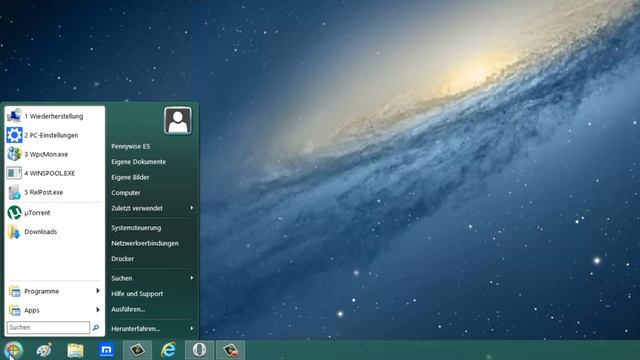
Task: Open Drucker
Action: pyautogui.click(x=122, y=259)
